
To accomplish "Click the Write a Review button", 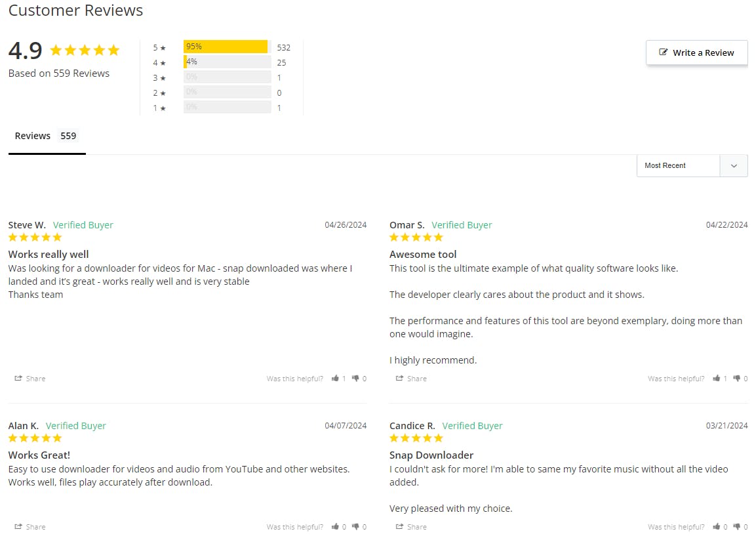I will click(x=697, y=52).
